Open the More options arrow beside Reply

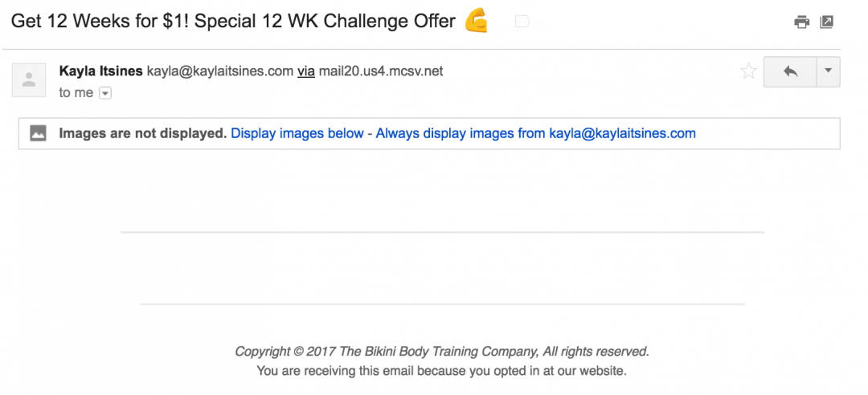pos(828,71)
